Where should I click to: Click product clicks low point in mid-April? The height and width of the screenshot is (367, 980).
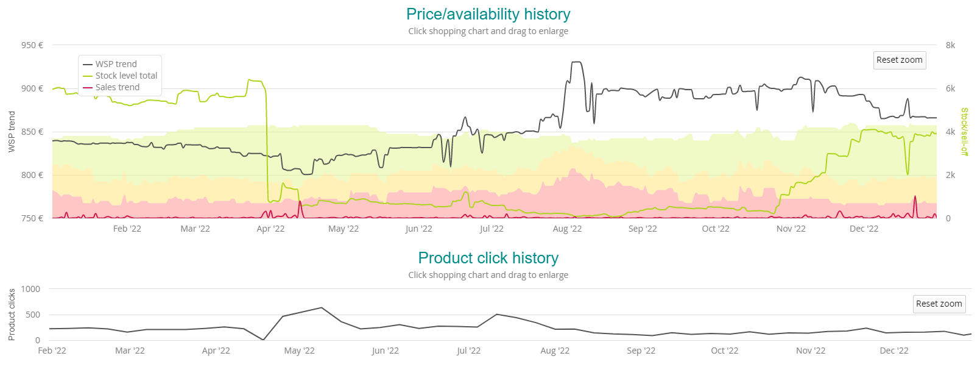click(263, 340)
